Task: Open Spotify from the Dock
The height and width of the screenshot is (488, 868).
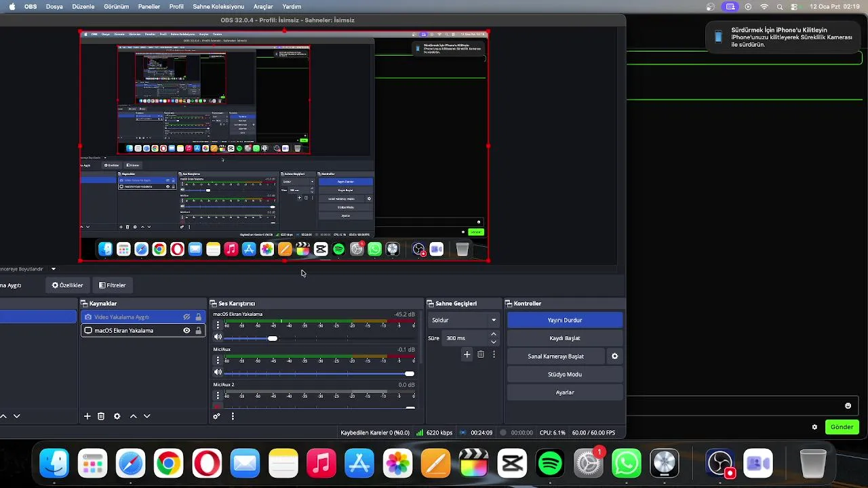Action: (550, 464)
